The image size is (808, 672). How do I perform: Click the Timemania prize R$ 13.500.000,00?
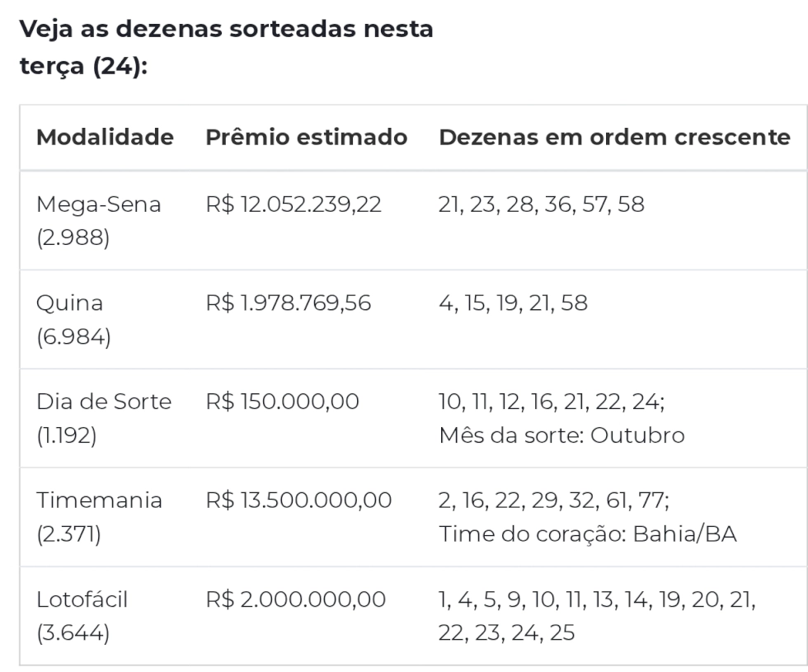(x=298, y=501)
